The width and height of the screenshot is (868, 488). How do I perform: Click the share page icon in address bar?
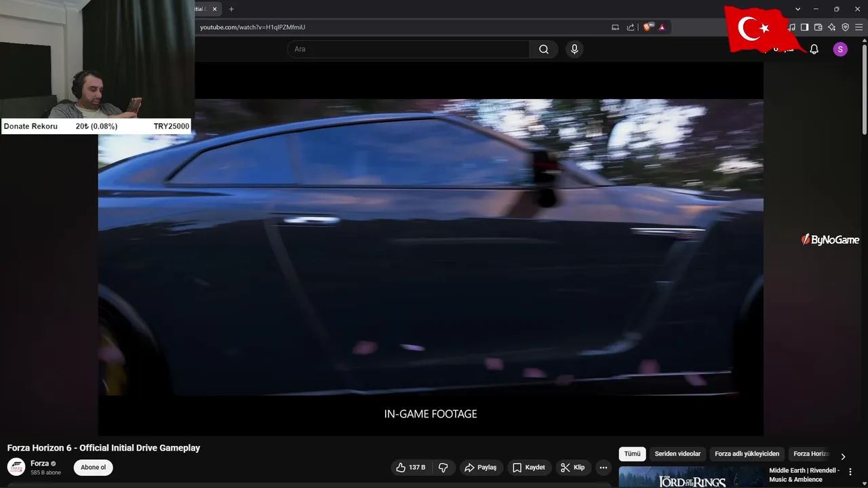(631, 27)
